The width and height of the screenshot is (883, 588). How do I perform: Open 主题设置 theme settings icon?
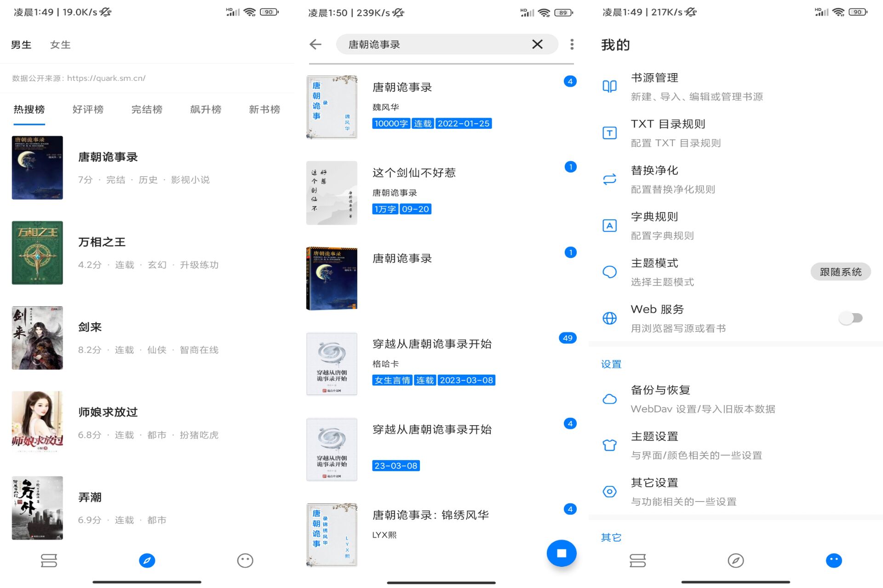click(x=609, y=445)
